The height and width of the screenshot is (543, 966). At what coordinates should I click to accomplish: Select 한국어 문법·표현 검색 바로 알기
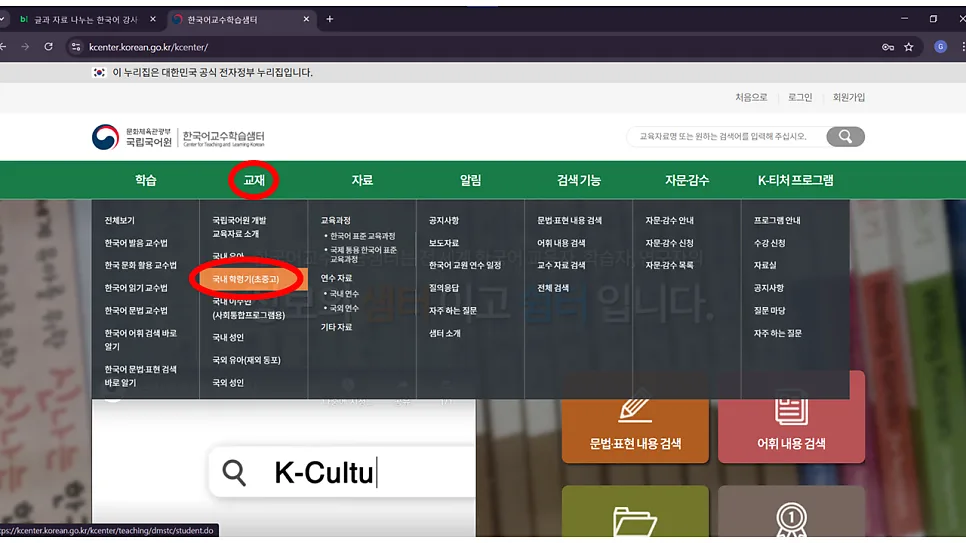point(140,375)
